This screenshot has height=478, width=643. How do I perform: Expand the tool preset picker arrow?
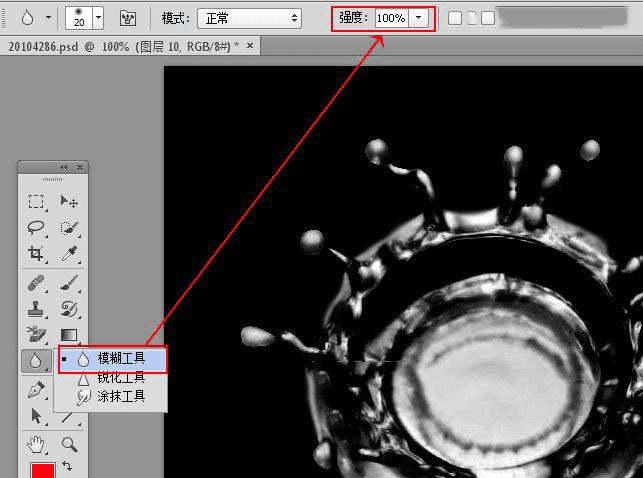coord(48,18)
